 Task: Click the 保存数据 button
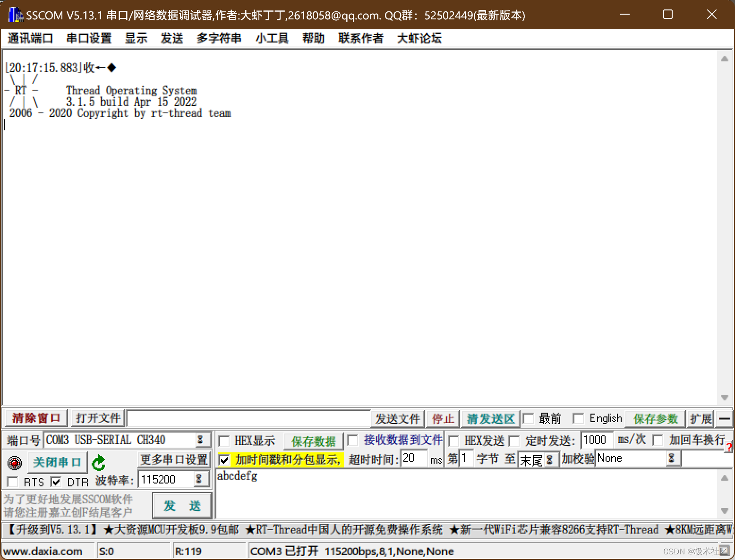[313, 441]
